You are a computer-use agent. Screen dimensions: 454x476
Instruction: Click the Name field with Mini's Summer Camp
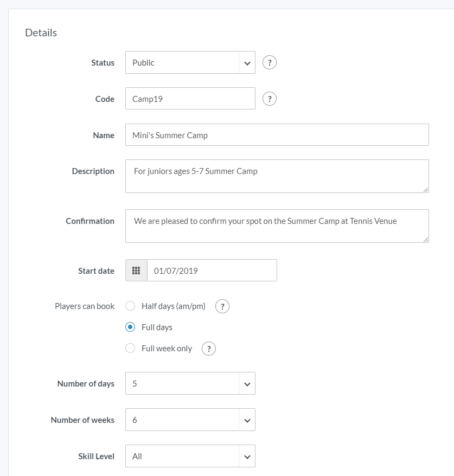pyautogui.click(x=277, y=136)
